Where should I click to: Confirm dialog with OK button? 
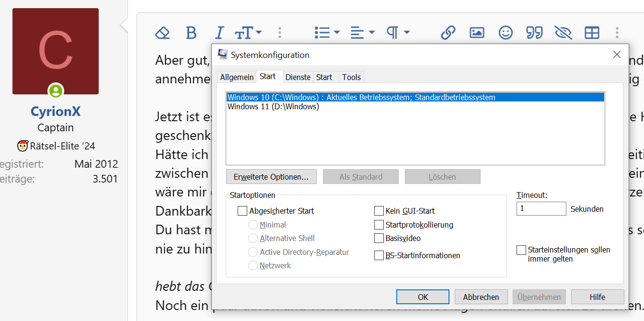tap(423, 297)
